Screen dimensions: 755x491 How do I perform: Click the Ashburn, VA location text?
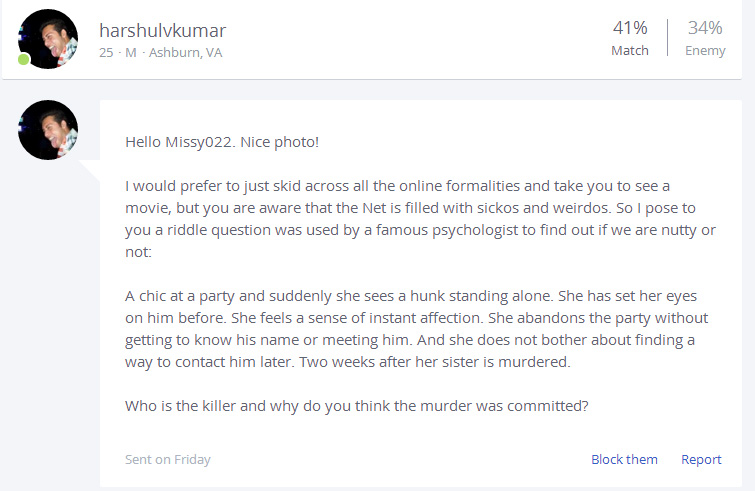click(x=186, y=52)
